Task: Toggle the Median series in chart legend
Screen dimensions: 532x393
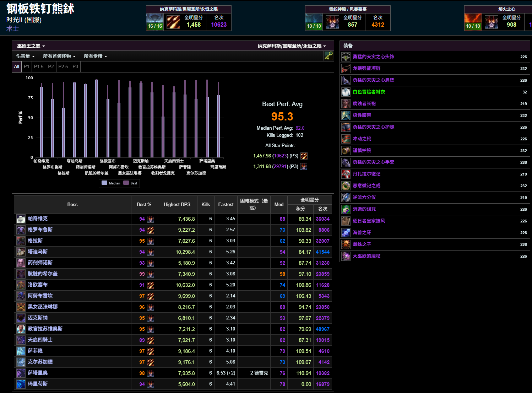Action: point(111,183)
